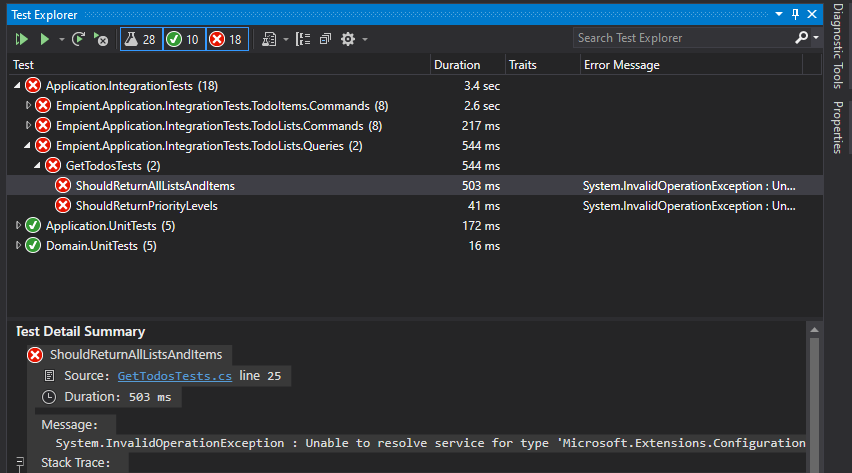Screen dimensions: 852x473
Task: Click the 172 ms duration cell
Action: [481, 226]
